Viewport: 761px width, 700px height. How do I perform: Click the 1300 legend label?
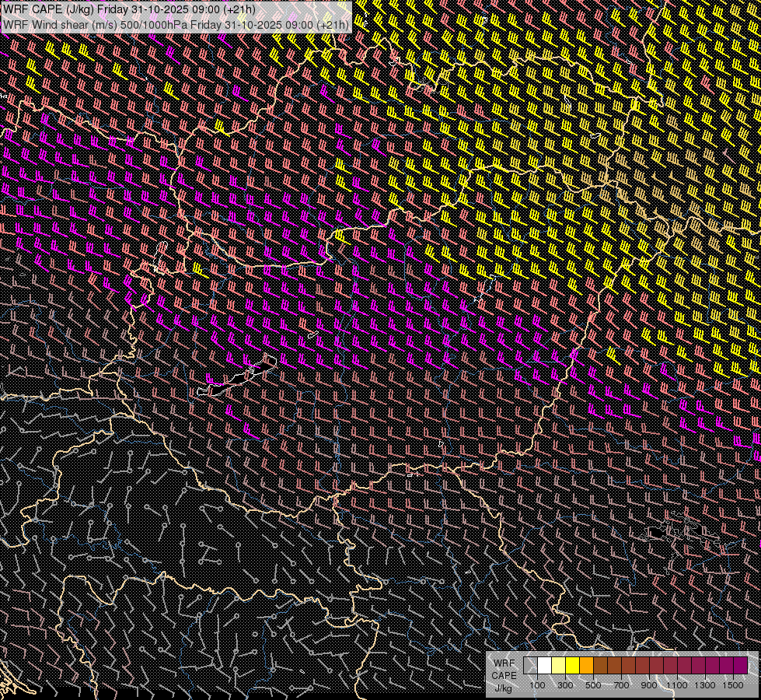705,685
